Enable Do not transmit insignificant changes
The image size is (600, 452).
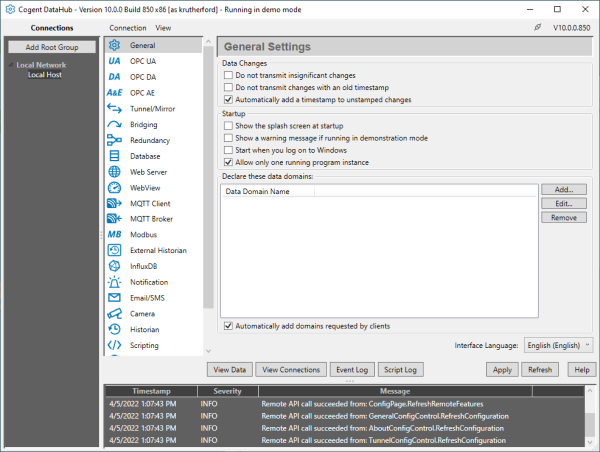point(228,75)
